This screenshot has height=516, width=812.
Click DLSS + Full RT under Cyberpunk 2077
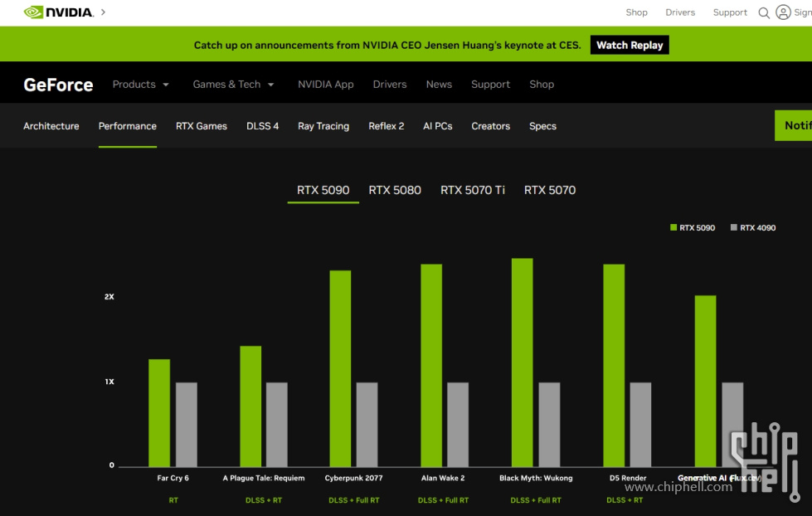[353, 500]
